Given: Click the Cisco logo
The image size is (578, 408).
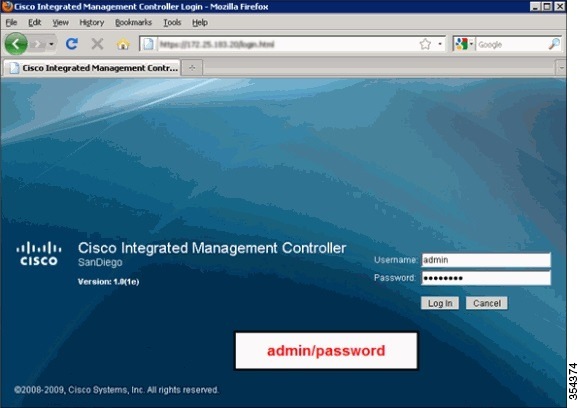Looking at the screenshot, I should click(x=39, y=254).
